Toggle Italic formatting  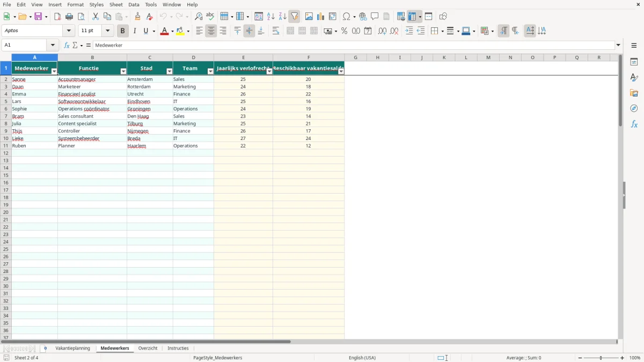pyautogui.click(x=135, y=31)
